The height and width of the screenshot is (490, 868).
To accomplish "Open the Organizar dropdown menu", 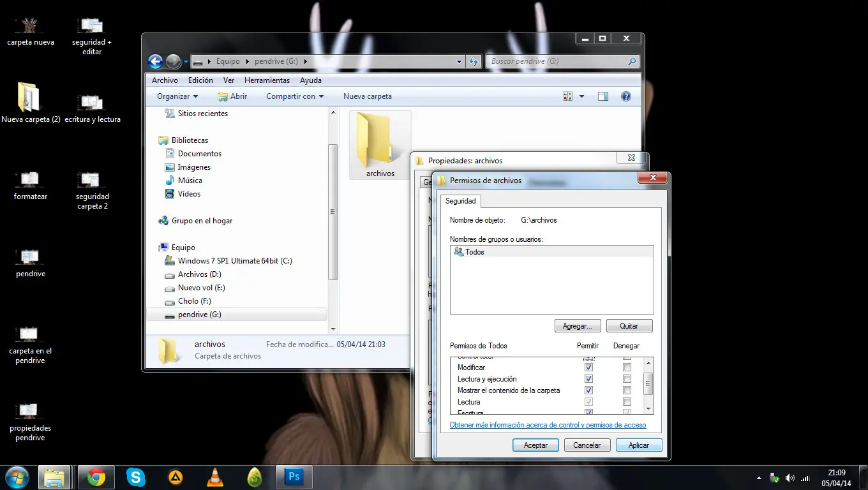I will click(177, 96).
